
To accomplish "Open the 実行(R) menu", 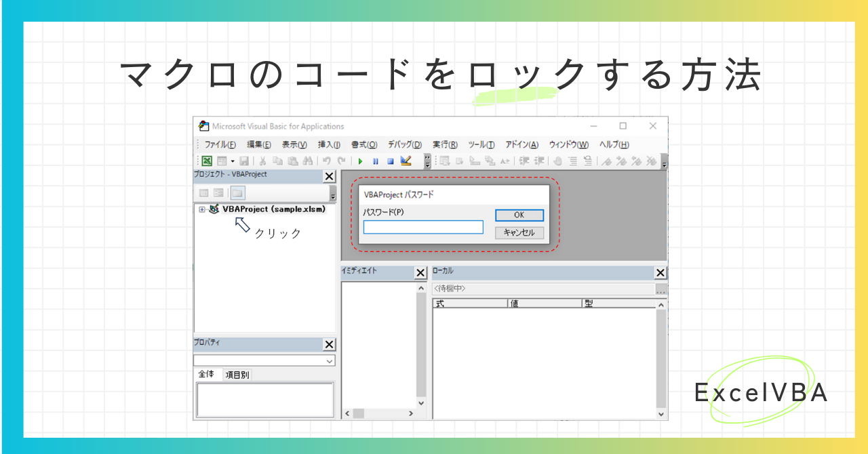I will pos(445,144).
